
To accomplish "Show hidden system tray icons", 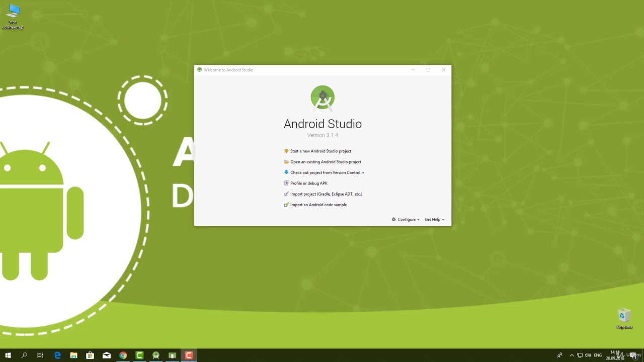I will 572,355.
